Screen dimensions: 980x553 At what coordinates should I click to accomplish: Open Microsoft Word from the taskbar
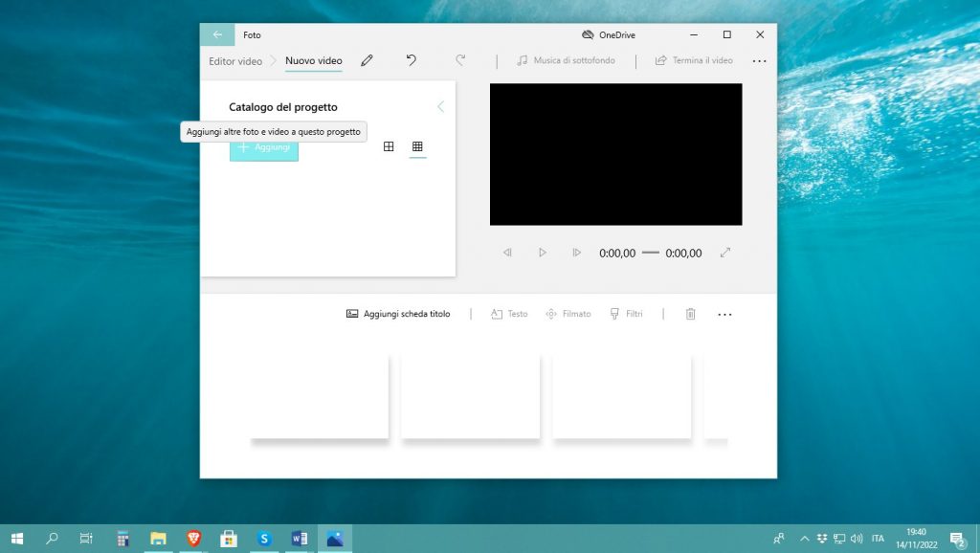[x=299, y=539]
